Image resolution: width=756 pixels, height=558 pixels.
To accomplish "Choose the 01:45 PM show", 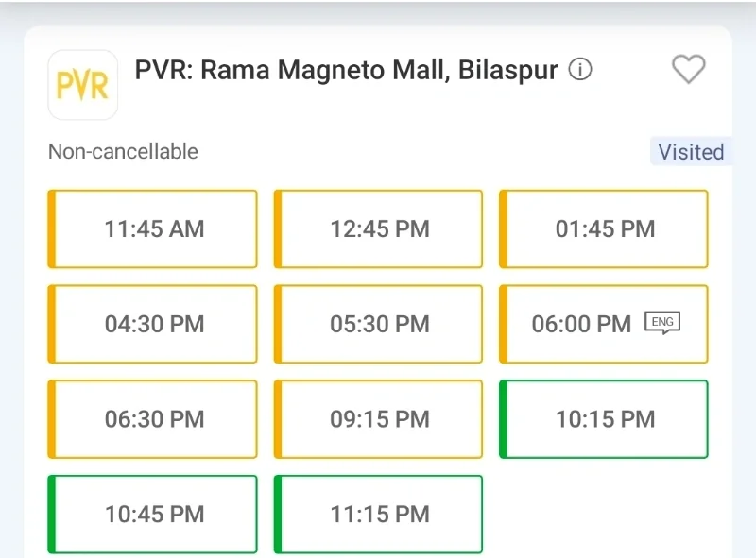I will tap(605, 229).
